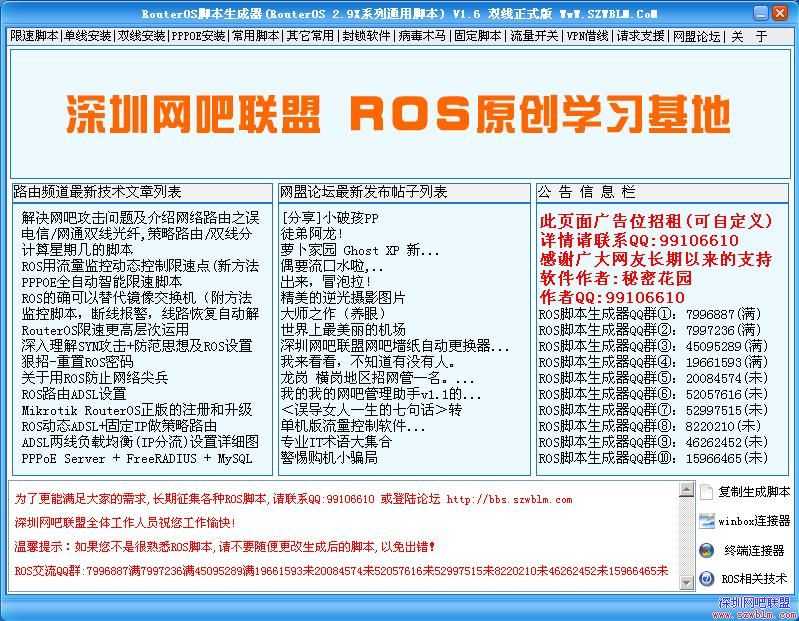The width and height of the screenshot is (799, 621).
Task: Click the scroll down arrow of message box
Action: (x=687, y=582)
